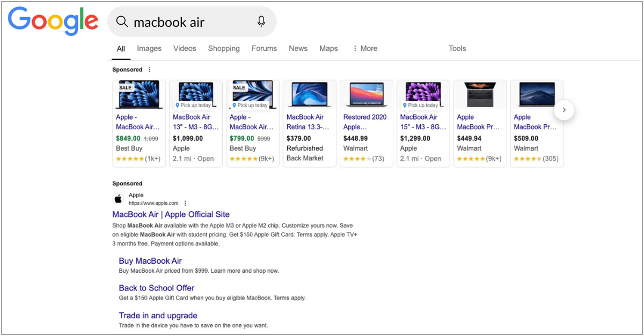Open MacBook Air Apple Official Site link
Screen dimensions: 644x336
(x=171, y=214)
